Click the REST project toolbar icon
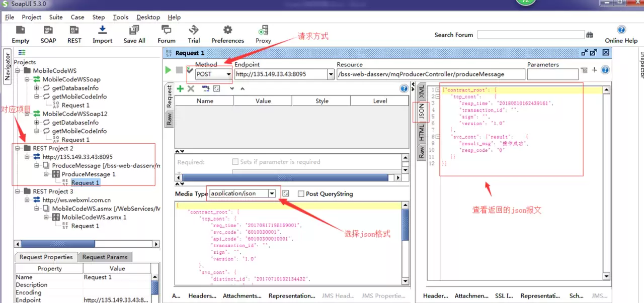The width and height of the screenshot is (644, 303). pyautogui.click(x=74, y=31)
